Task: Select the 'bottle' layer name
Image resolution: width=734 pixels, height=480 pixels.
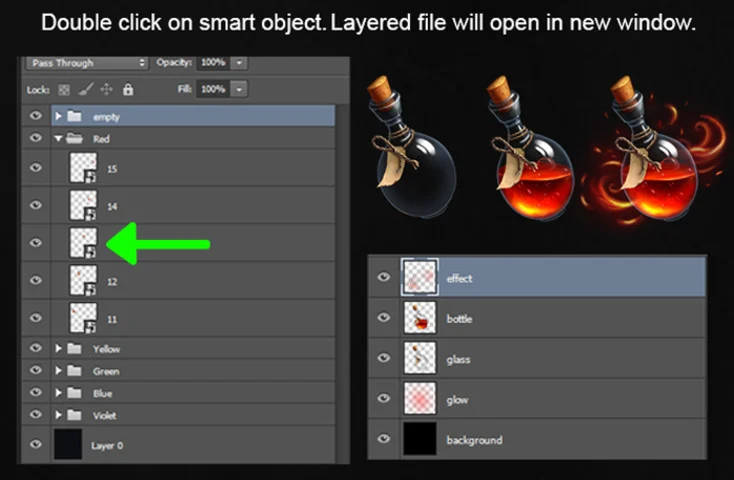Action: pyautogui.click(x=459, y=318)
